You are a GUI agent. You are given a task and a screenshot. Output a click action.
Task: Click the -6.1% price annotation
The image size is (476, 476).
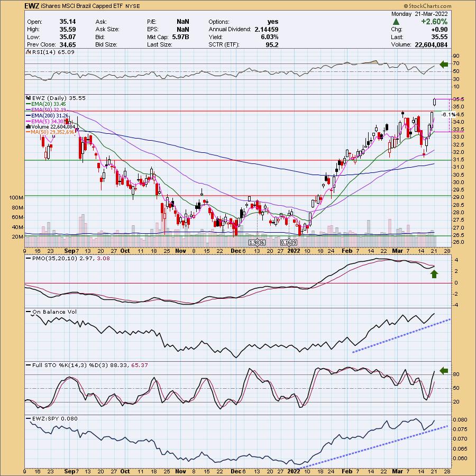(448, 114)
